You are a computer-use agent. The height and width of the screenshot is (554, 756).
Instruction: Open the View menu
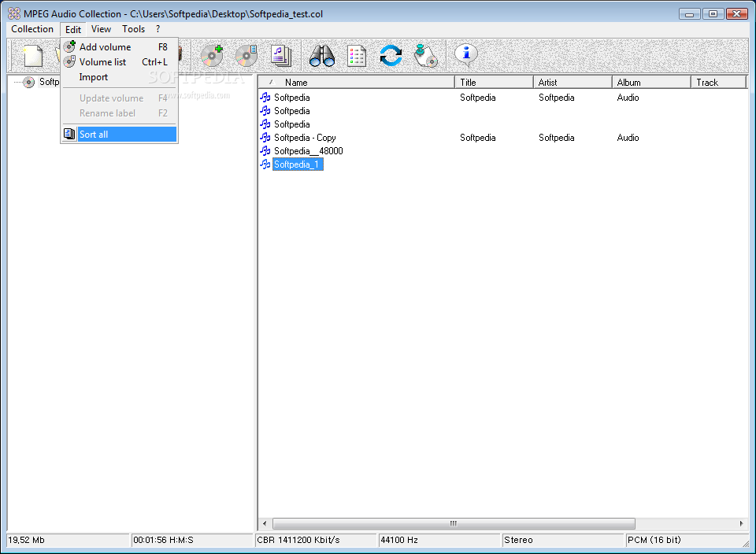pos(102,29)
